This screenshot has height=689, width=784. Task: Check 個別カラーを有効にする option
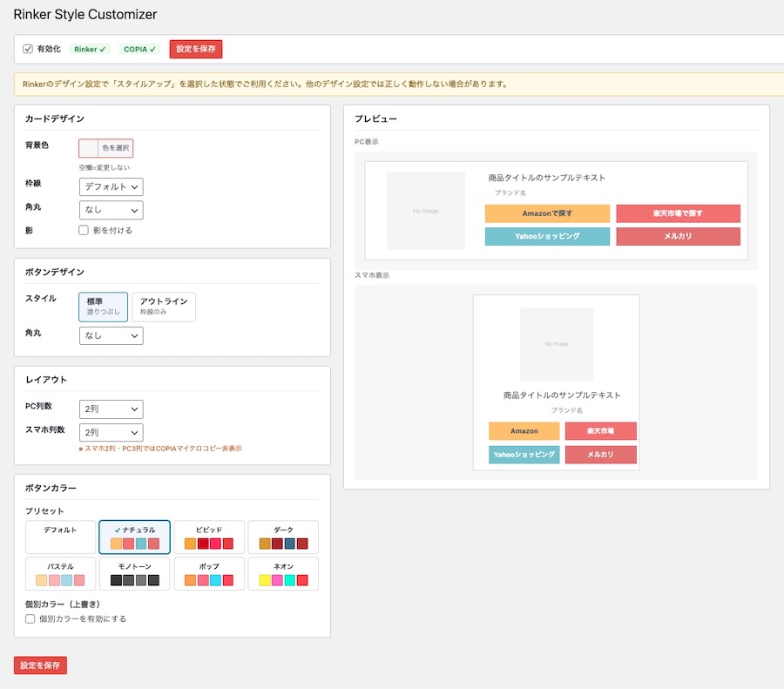coord(30,619)
